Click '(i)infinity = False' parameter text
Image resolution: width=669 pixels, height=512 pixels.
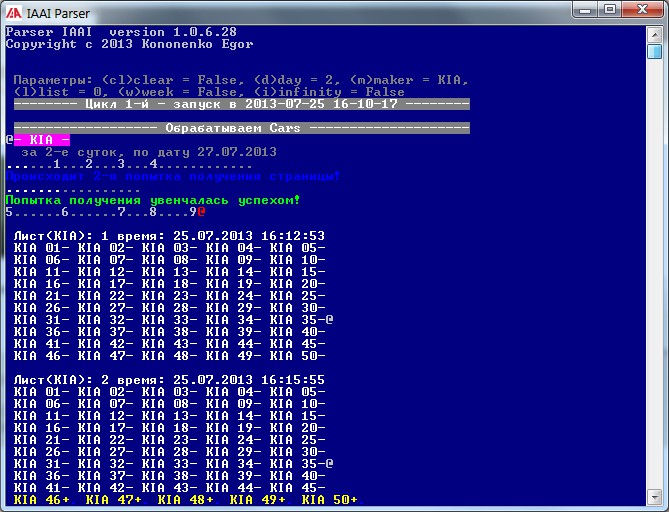329,92
